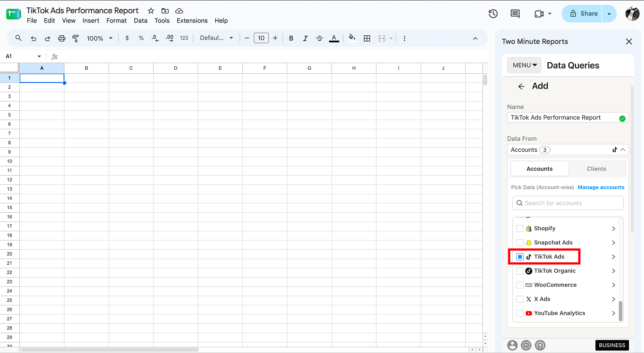The image size is (644, 353).
Task: Open the File menu
Action: click(x=32, y=21)
